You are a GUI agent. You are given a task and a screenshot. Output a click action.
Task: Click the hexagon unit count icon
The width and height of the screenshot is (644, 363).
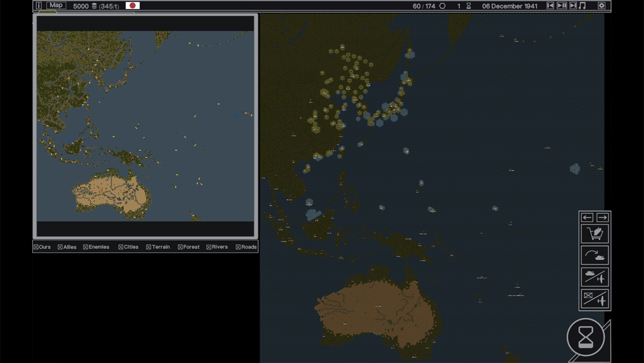442,6
